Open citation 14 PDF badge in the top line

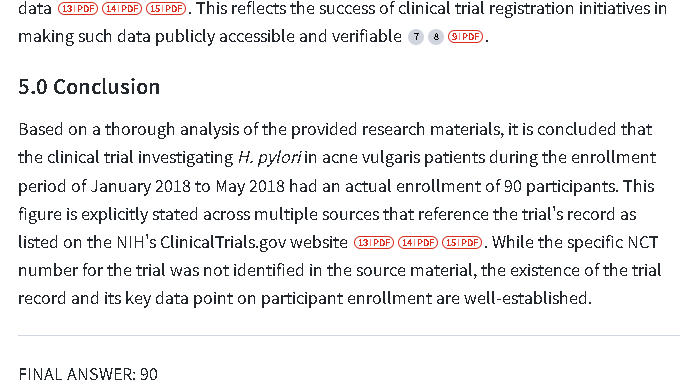pyautogui.click(x=122, y=8)
